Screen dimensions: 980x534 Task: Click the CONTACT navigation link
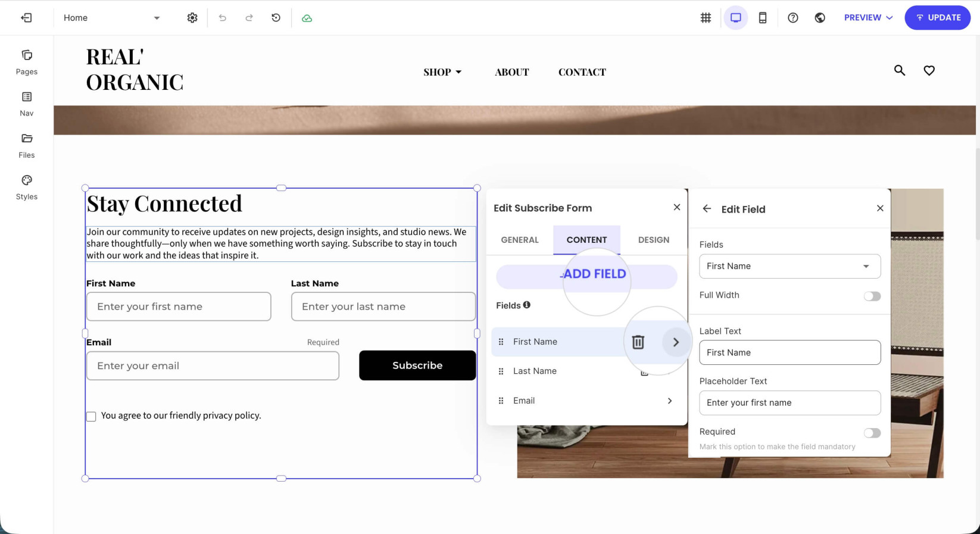582,72
